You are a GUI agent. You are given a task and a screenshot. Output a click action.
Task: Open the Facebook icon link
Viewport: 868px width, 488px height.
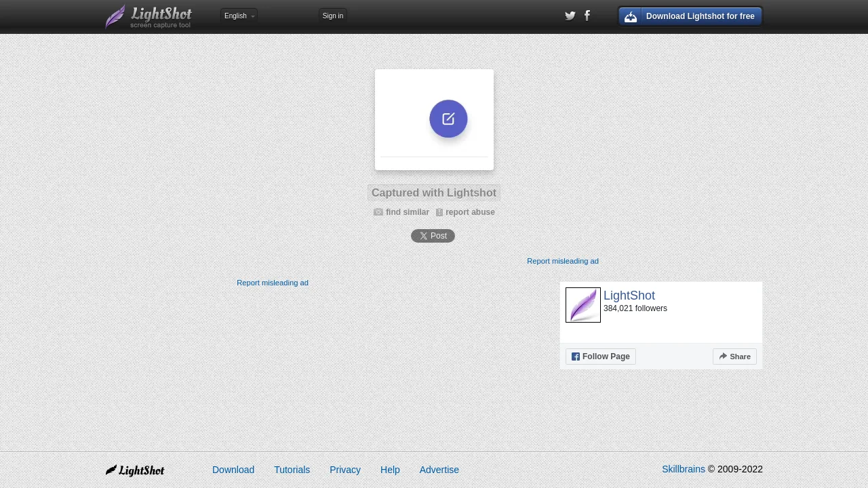tap(587, 16)
